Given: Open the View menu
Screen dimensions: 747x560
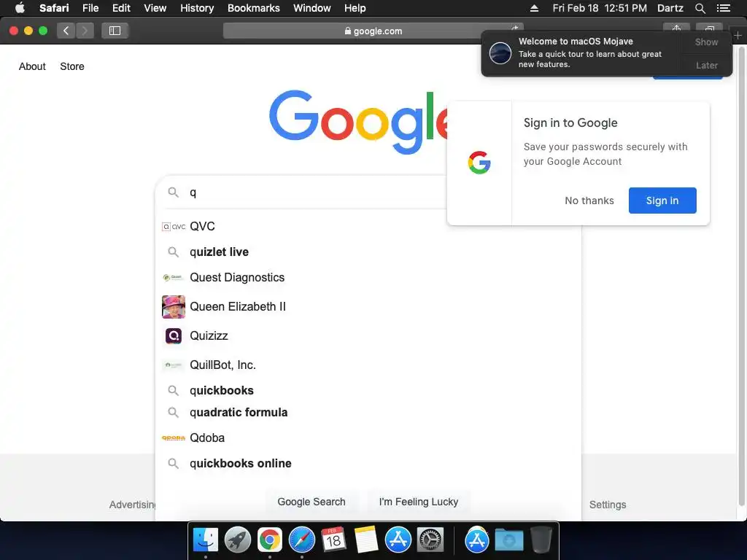Looking at the screenshot, I should click(155, 8).
